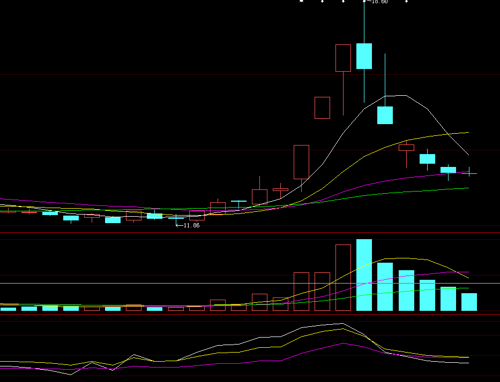The height and width of the screenshot is (382, 500).
Task: Select the yellow moving average line right end
Action: click(x=467, y=133)
